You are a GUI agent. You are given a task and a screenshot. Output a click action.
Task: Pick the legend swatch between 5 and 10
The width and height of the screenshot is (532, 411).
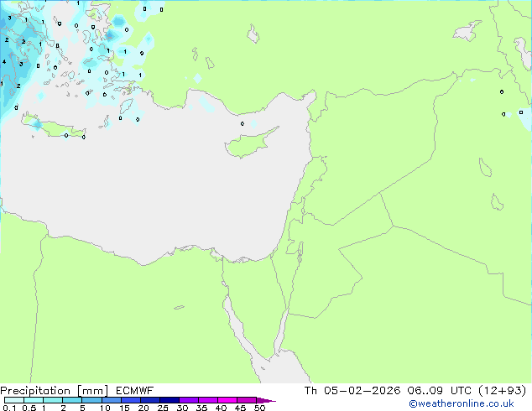coord(91,400)
